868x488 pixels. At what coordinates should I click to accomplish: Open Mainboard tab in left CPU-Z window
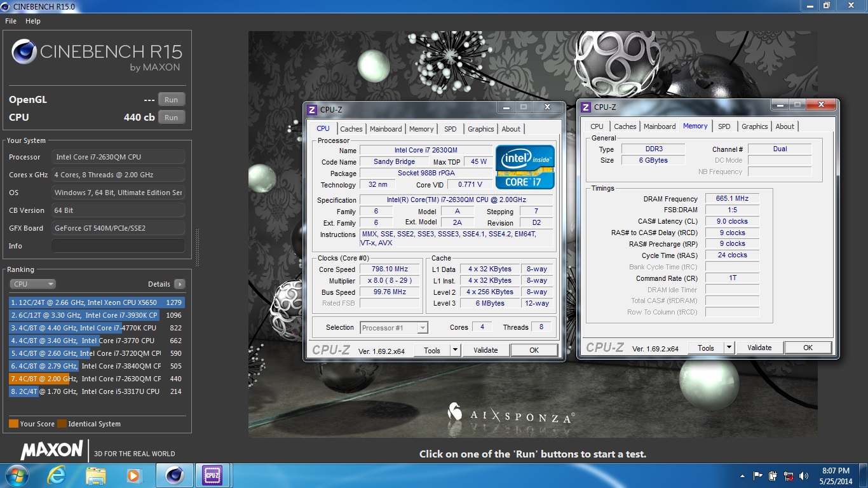[x=386, y=129]
